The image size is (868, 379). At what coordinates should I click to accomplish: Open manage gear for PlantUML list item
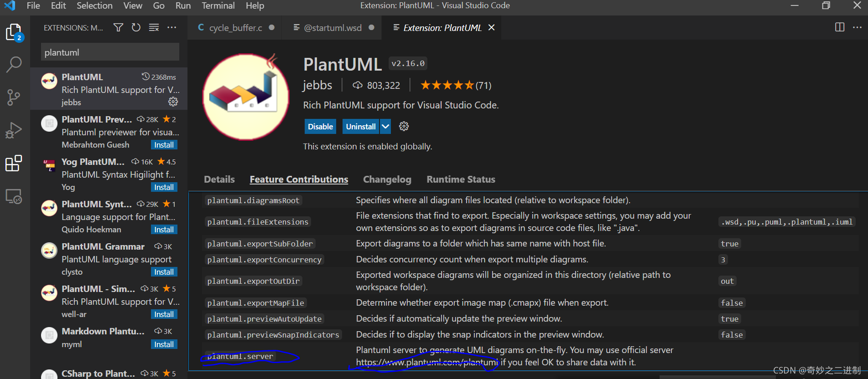[x=173, y=102]
